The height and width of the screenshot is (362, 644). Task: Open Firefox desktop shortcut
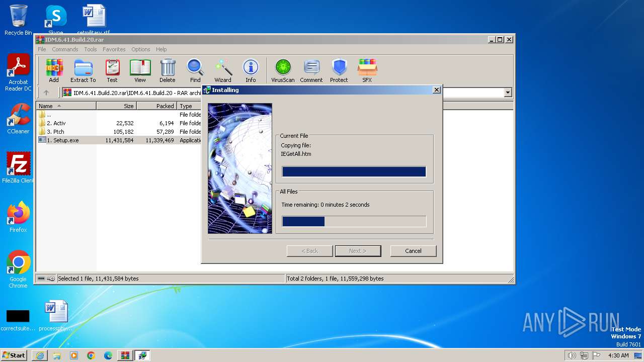(18, 217)
